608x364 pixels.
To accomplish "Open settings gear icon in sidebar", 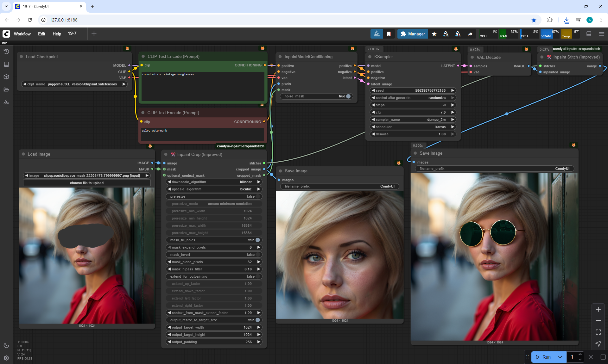I will (6, 358).
